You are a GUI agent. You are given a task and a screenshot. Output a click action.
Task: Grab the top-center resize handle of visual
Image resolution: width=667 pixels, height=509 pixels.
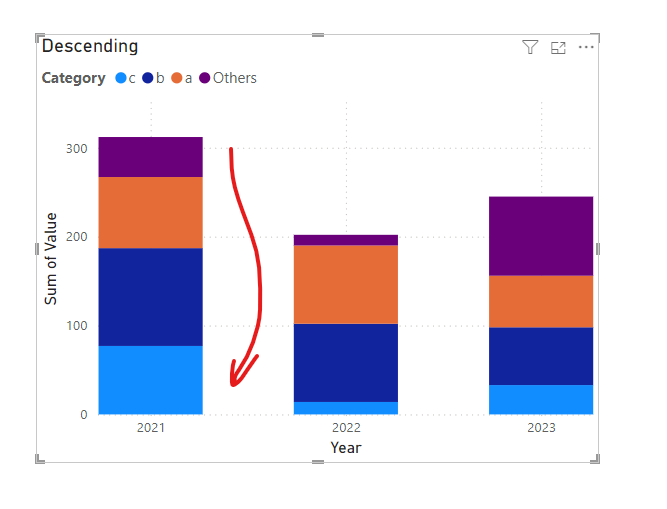(318, 35)
